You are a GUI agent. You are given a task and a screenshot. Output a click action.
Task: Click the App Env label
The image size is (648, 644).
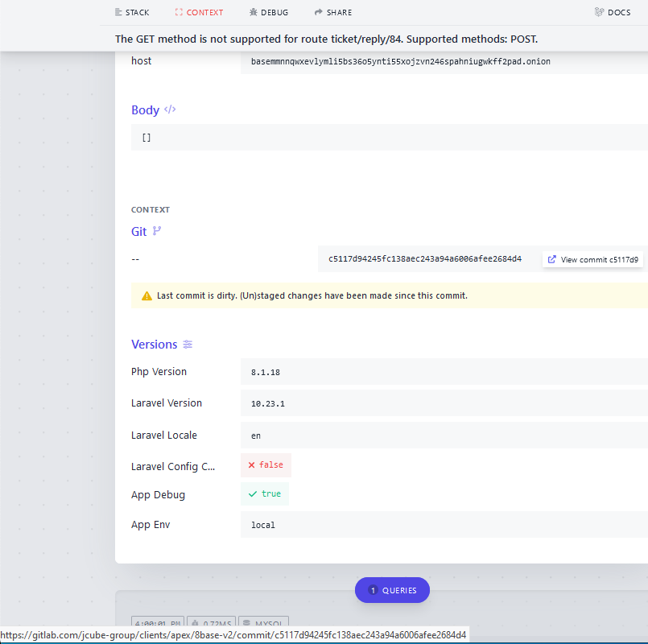(x=151, y=525)
